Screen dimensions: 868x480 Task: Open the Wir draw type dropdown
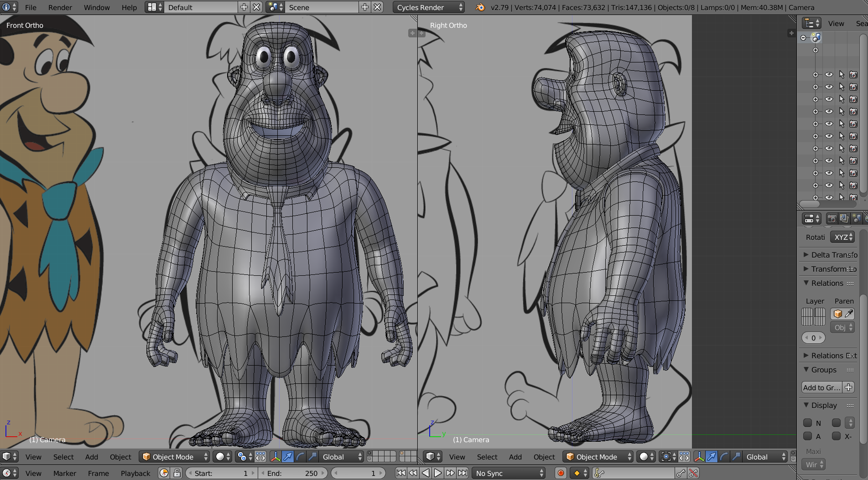click(813, 465)
